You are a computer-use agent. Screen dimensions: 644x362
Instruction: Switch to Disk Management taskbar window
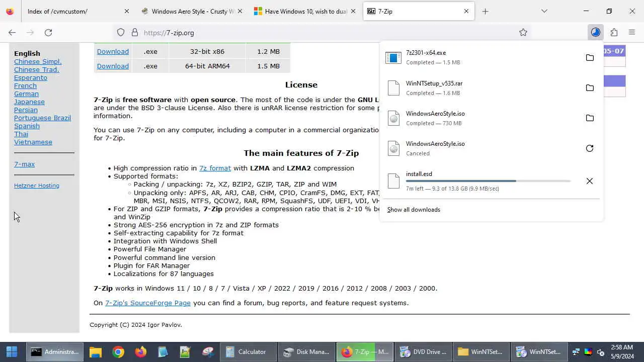click(x=306, y=352)
